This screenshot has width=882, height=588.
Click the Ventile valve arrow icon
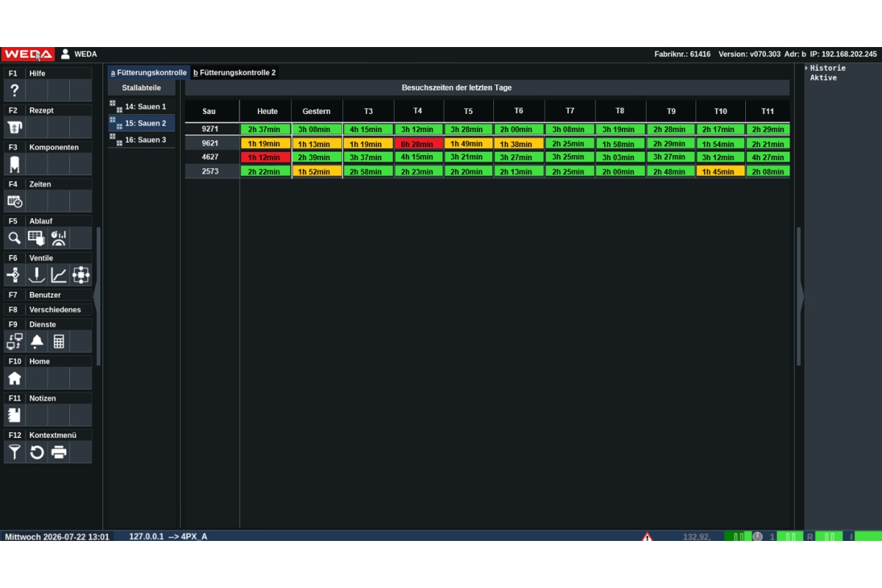[x=14, y=275]
